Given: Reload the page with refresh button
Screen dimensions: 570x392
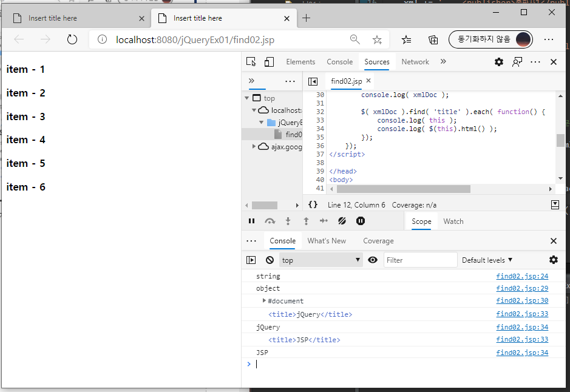Looking at the screenshot, I should point(72,39).
